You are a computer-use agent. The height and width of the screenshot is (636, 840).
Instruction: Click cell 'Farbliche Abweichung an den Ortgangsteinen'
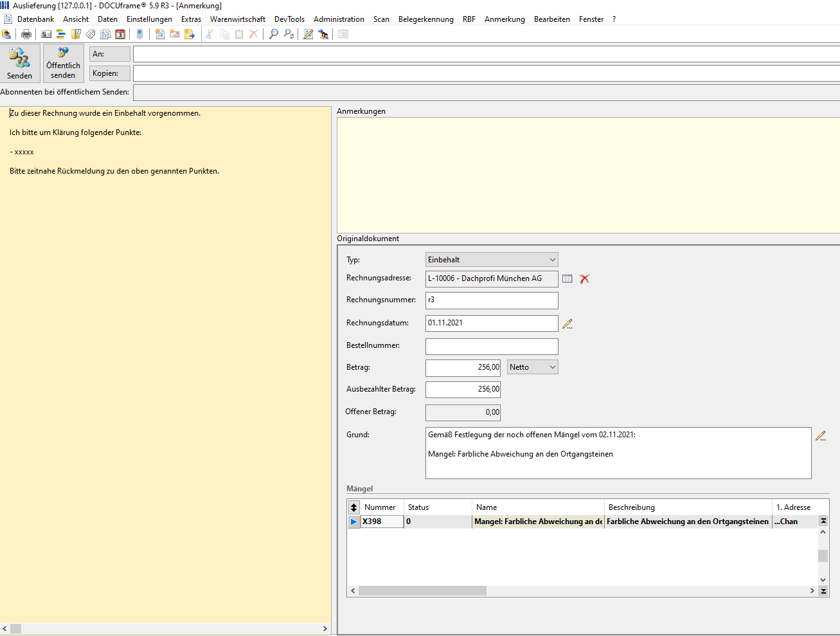(688, 522)
